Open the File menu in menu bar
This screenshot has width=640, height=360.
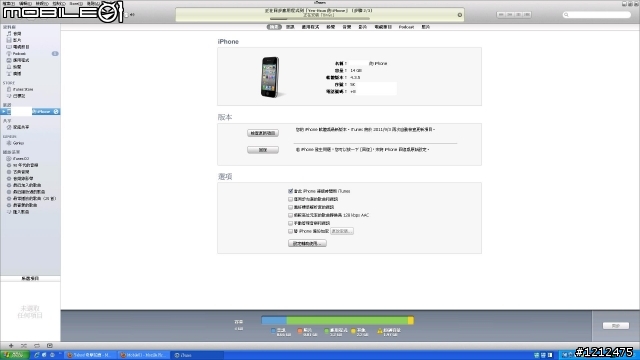(x=9, y=3)
